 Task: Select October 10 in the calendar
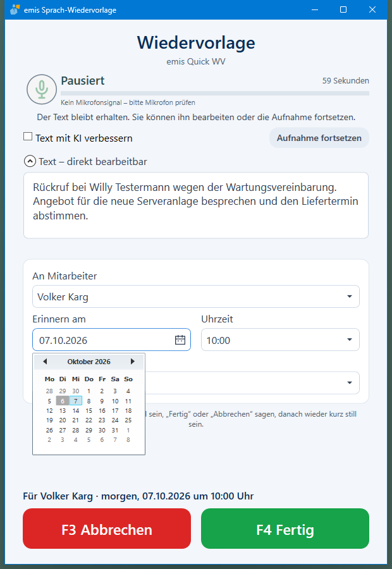point(115,401)
